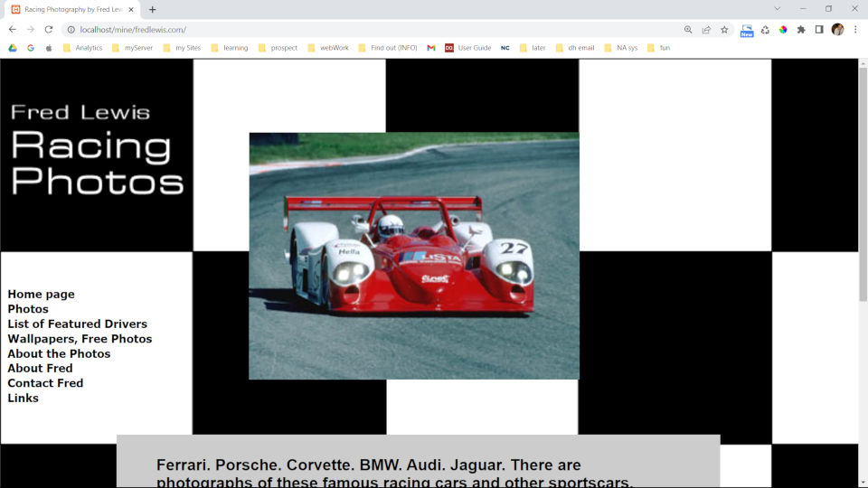Reload the page with the refresh icon

[x=49, y=29]
